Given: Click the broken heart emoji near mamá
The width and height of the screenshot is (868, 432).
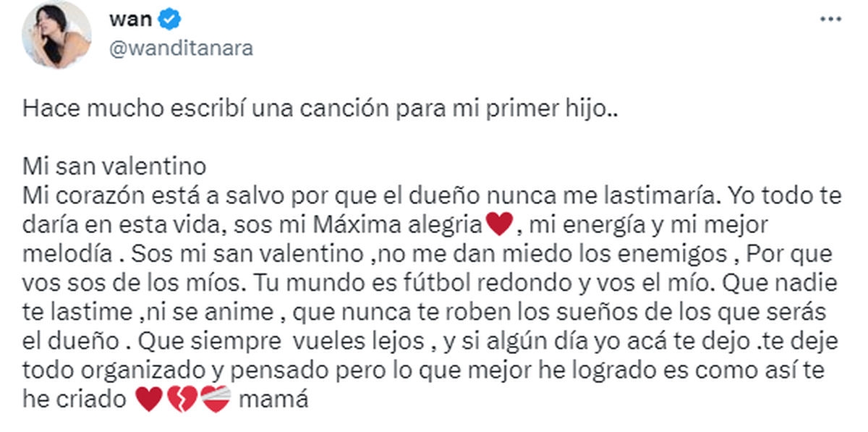Looking at the screenshot, I should click(x=182, y=398).
